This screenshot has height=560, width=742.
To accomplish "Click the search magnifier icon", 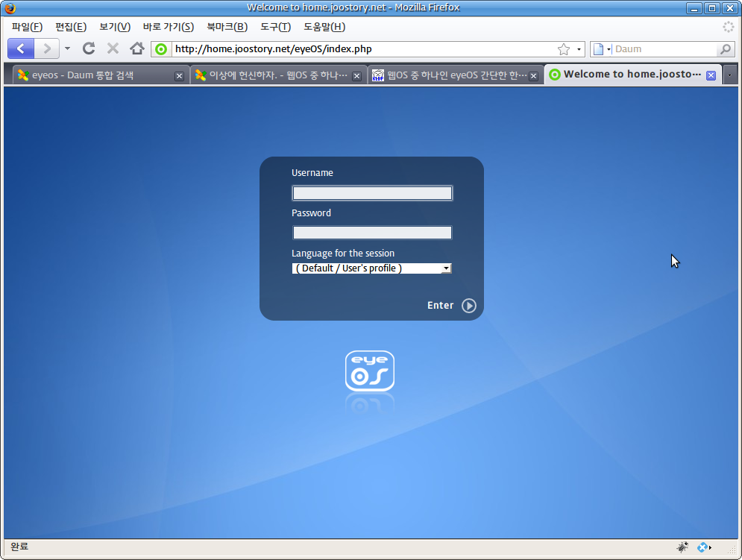I will 725,48.
